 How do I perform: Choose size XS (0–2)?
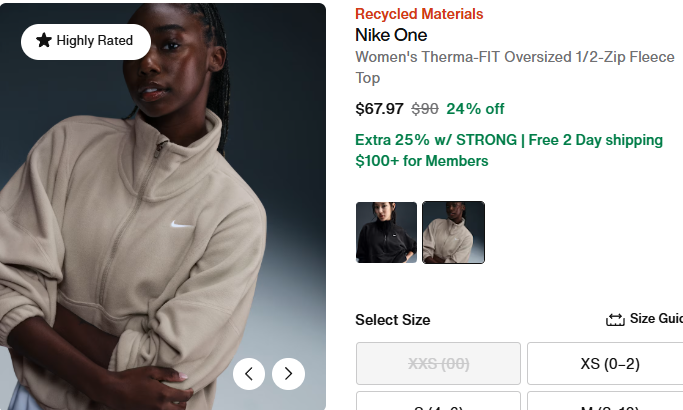pos(604,364)
